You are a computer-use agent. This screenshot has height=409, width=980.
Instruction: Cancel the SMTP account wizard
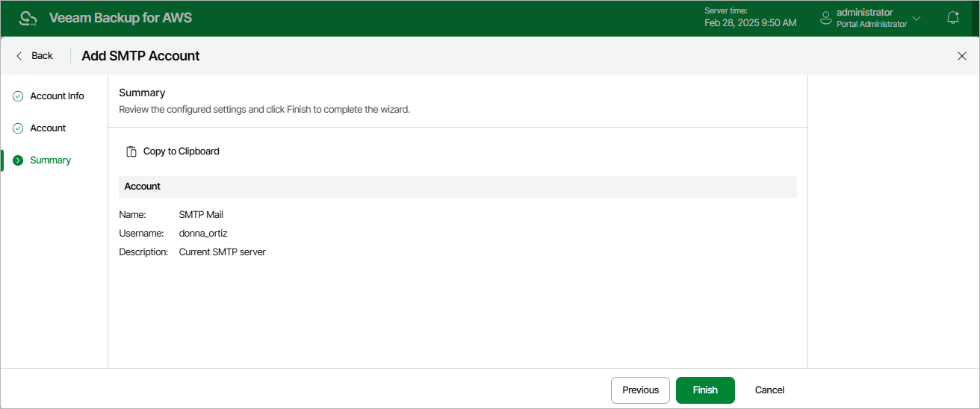click(769, 390)
